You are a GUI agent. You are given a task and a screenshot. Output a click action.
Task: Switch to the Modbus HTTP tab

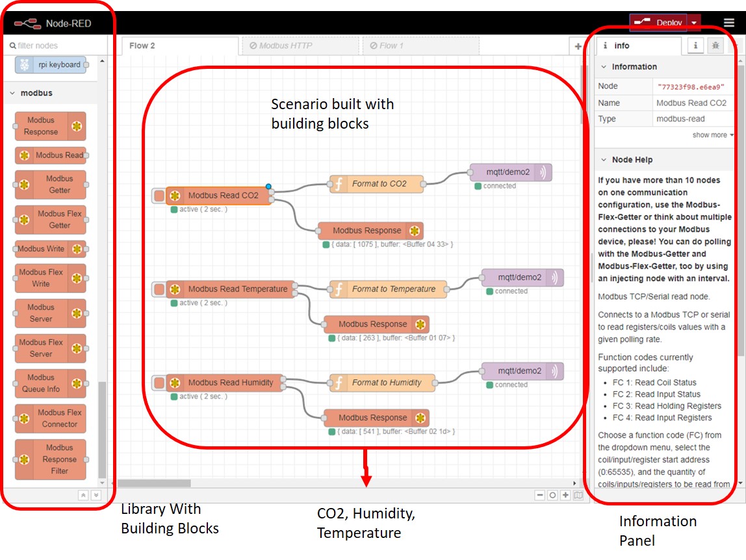pos(300,45)
